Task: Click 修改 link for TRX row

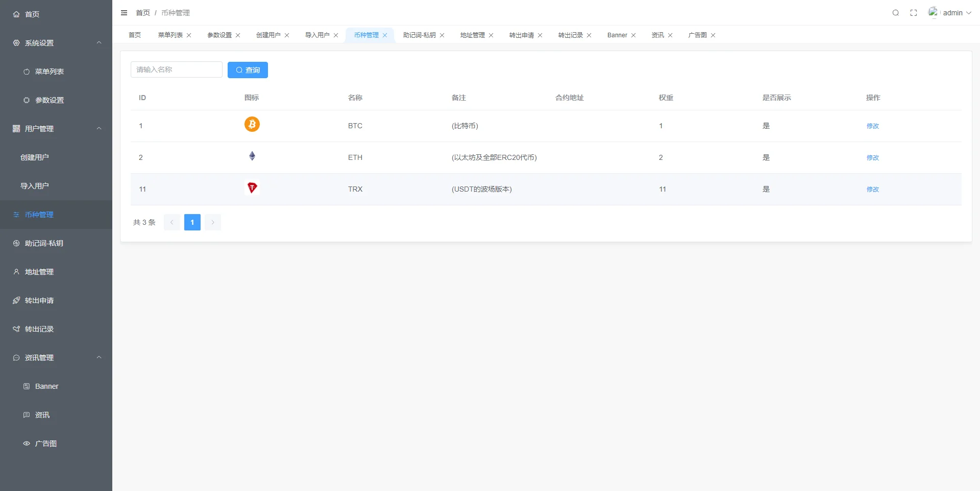Action: (x=872, y=190)
